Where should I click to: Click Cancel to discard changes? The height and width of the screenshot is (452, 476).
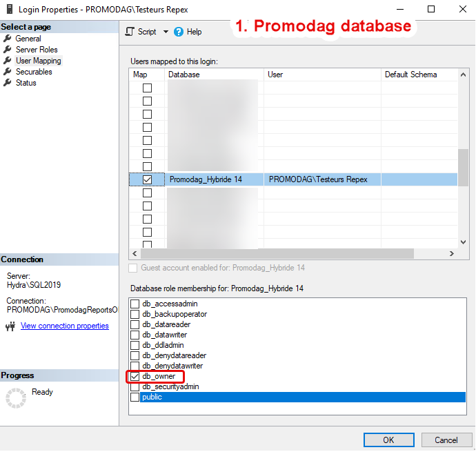tap(446, 440)
